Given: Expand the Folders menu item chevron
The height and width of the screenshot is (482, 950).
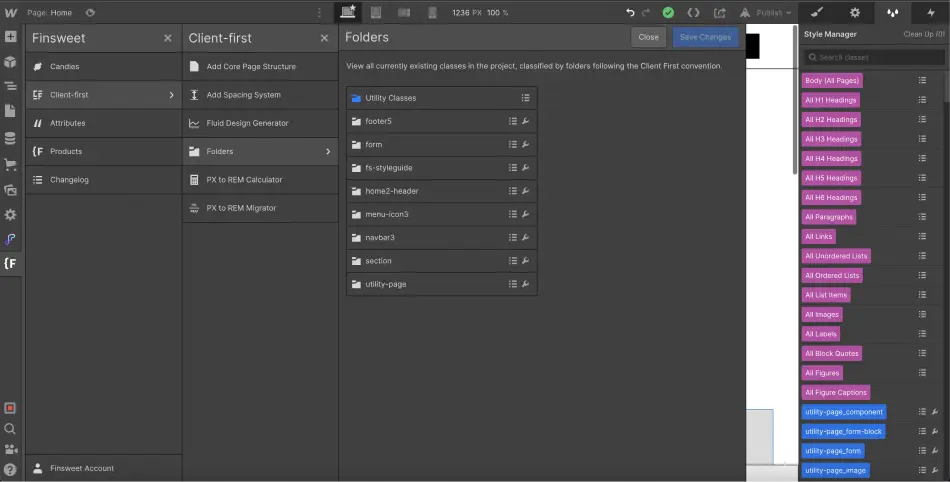Looking at the screenshot, I should point(328,151).
